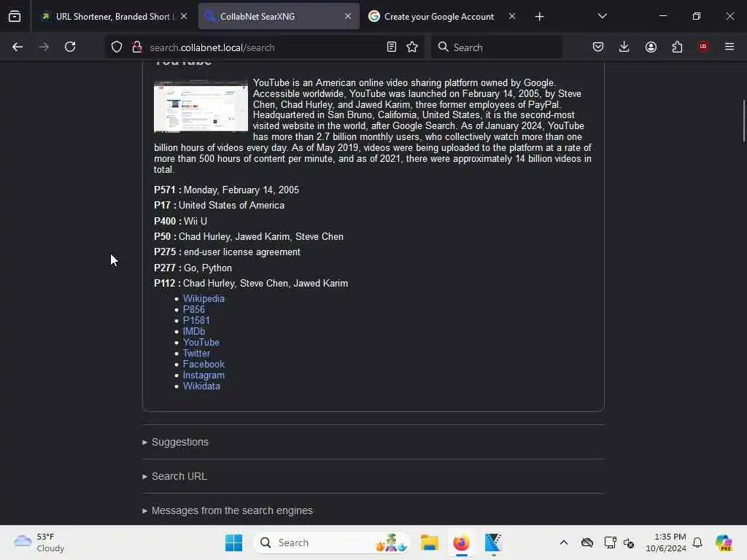747x560 pixels.
Task: Open the notifications bell icon
Action: coord(697,542)
